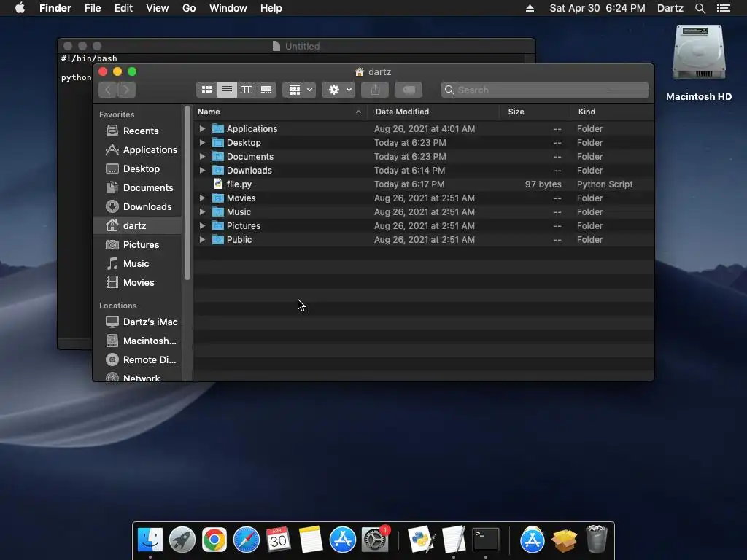The image size is (747, 560).
Task: Open TextEdit from the Dock
Action: tap(454, 540)
